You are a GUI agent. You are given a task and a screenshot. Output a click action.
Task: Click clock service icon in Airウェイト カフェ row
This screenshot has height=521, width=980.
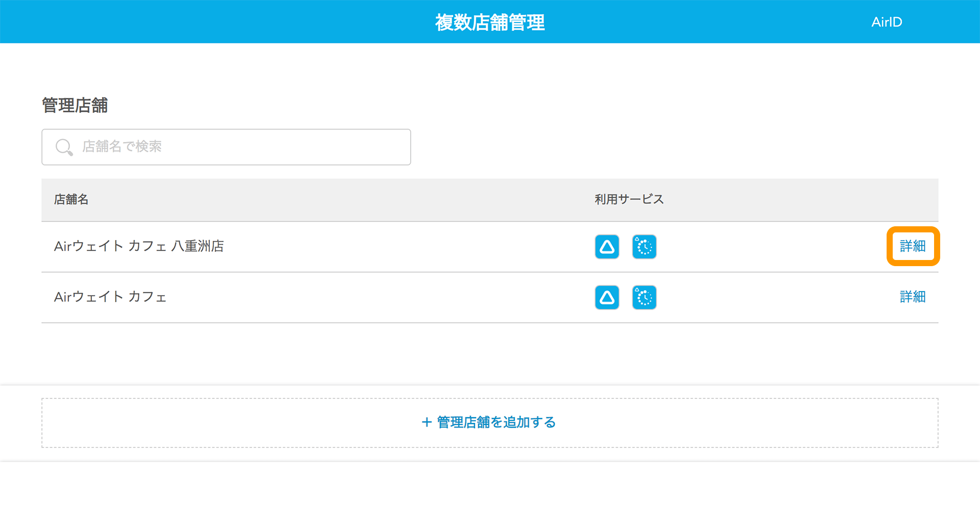point(644,297)
